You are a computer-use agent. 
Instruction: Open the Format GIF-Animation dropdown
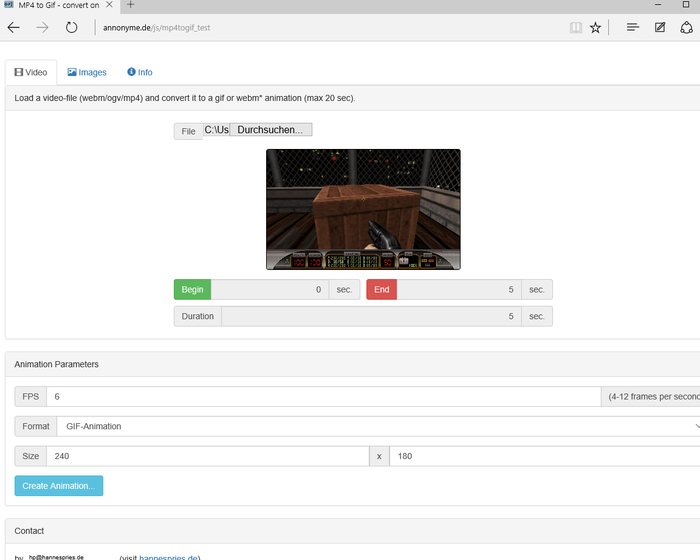(x=379, y=426)
